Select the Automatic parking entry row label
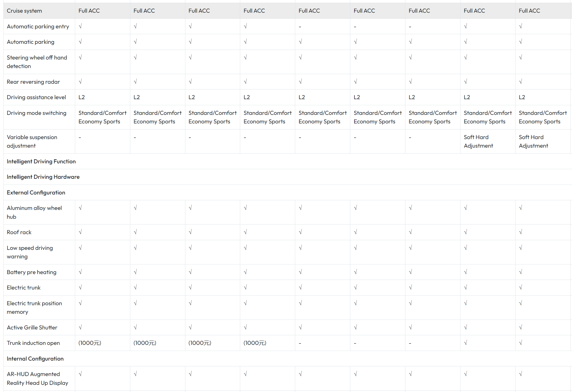 click(x=38, y=26)
